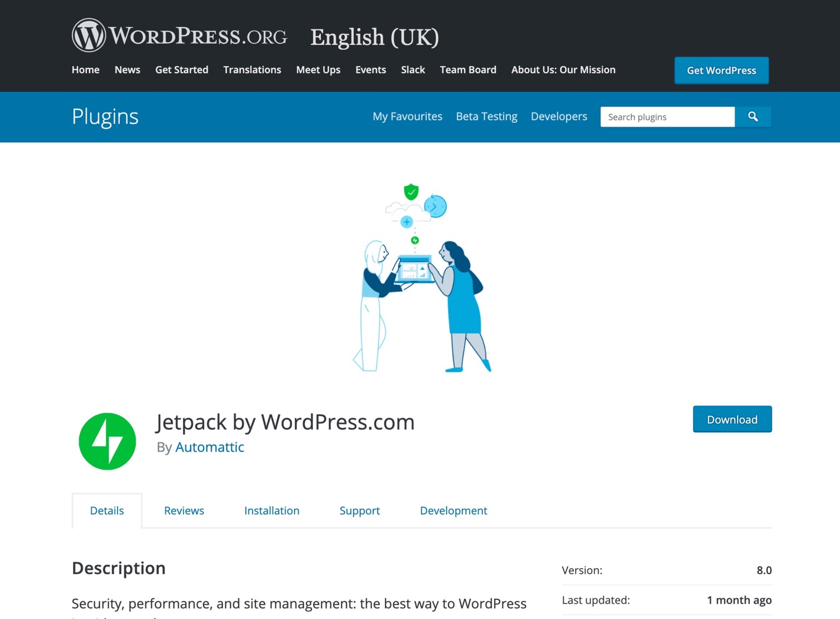The image size is (840, 619).
Task: Switch to the Installation tab
Action: [272, 510]
